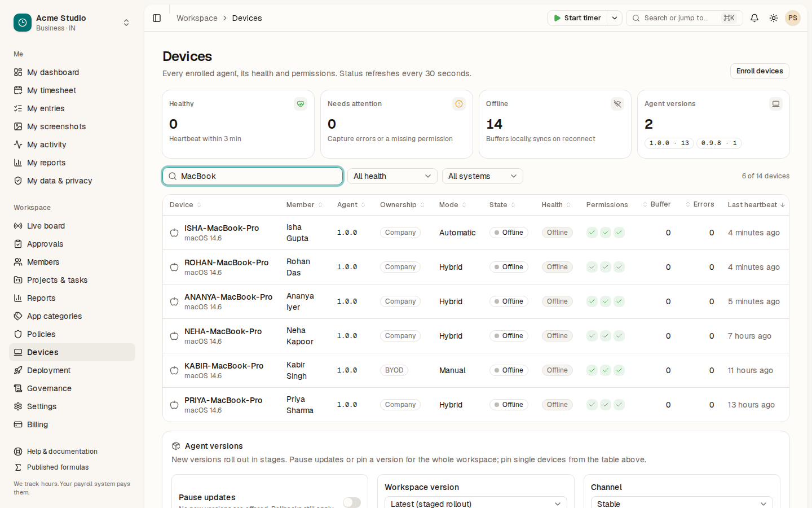The width and height of the screenshot is (812, 508).
Task: Toggle the Pause updates switch
Action: (352, 502)
